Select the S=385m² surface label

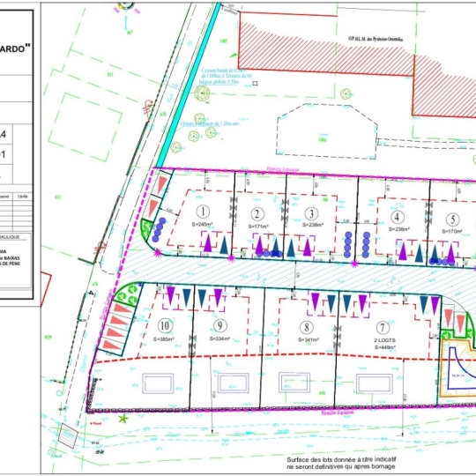click(x=164, y=338)
